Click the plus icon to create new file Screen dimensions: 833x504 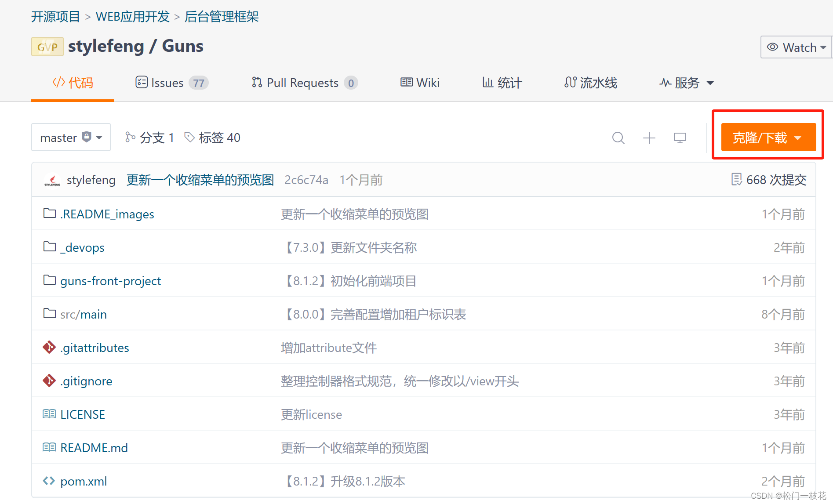[x=649, y=138]
